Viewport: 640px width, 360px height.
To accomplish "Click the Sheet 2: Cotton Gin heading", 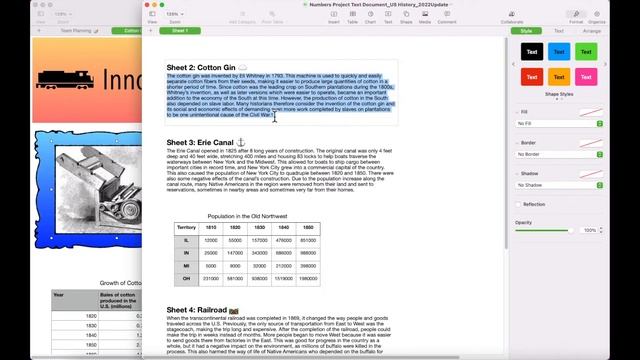I will 201,67.
